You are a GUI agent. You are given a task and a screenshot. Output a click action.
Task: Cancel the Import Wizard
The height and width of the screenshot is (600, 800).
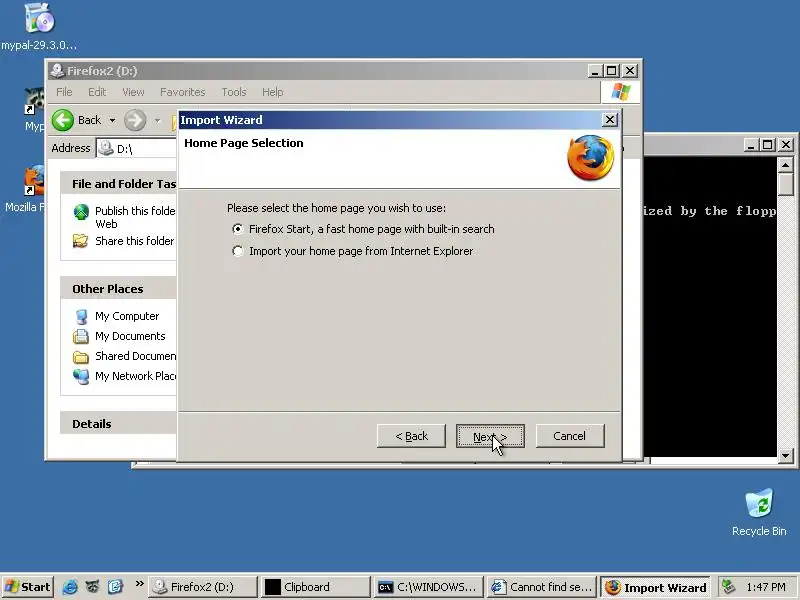(x=570, y=436)
